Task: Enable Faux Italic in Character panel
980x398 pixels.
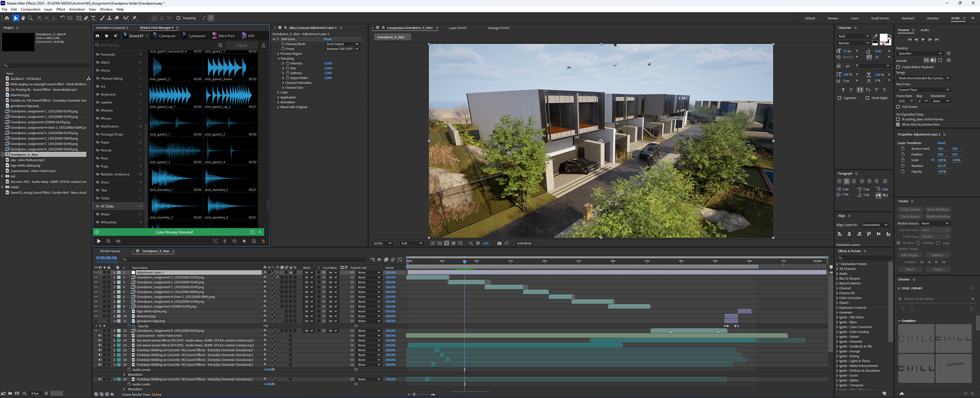Action: point(851,90)
